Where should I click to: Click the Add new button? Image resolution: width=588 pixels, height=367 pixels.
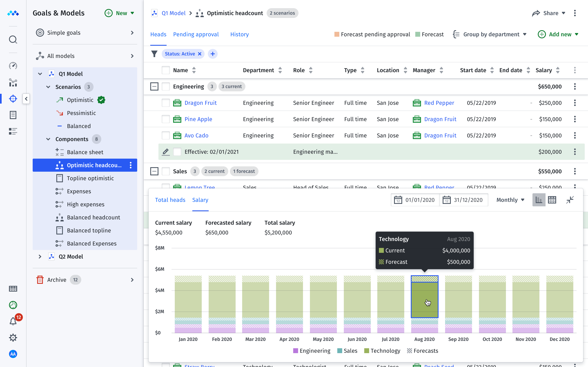558,34
